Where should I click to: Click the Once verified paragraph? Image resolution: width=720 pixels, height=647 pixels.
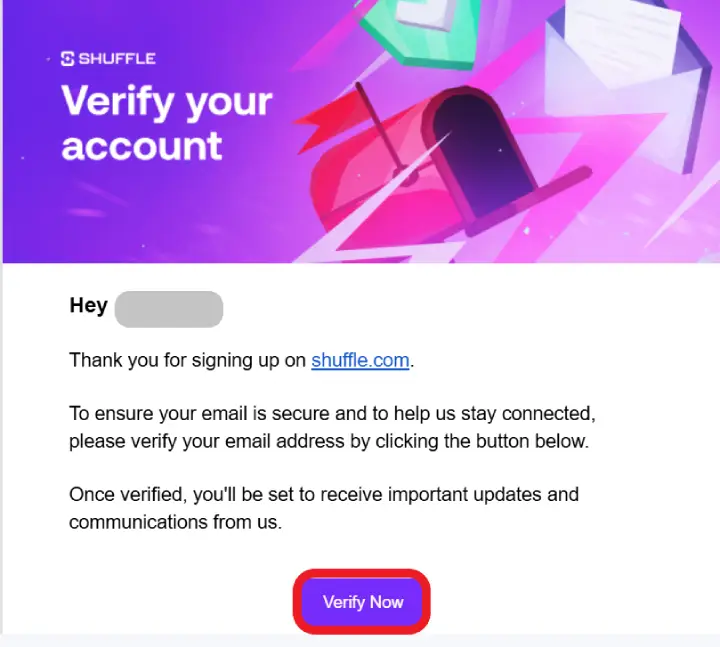(324, 508)
